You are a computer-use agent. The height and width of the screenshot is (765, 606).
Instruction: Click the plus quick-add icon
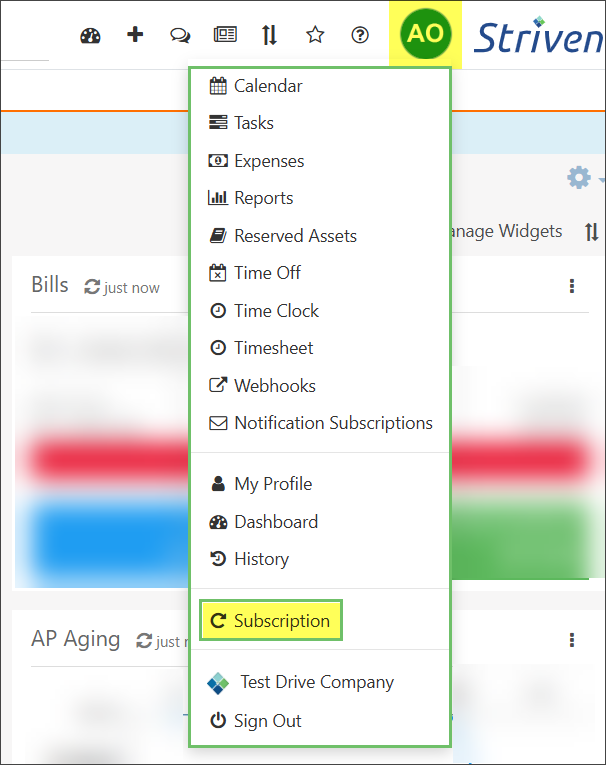click(135, 35)
